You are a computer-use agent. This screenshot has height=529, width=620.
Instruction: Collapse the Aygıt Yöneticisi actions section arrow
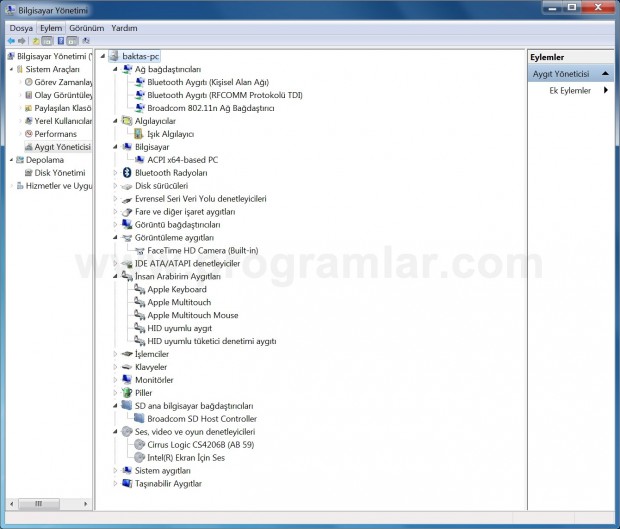(605, 74)
